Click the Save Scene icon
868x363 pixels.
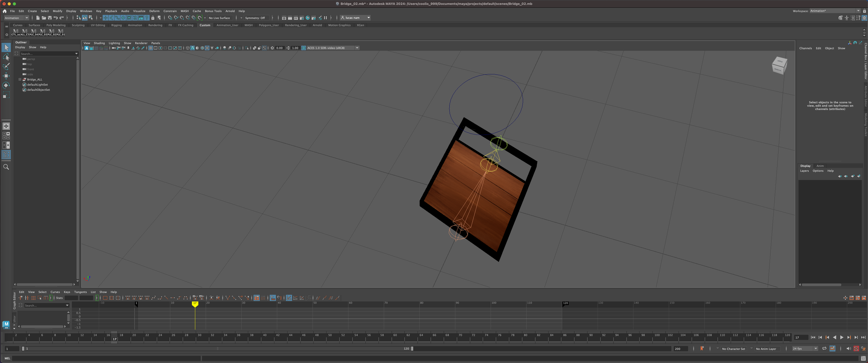pyautogui.click(x=50, y=18)
